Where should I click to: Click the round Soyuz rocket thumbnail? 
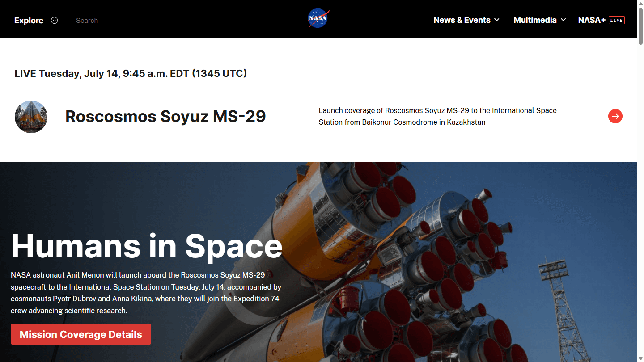pos(31,117)
